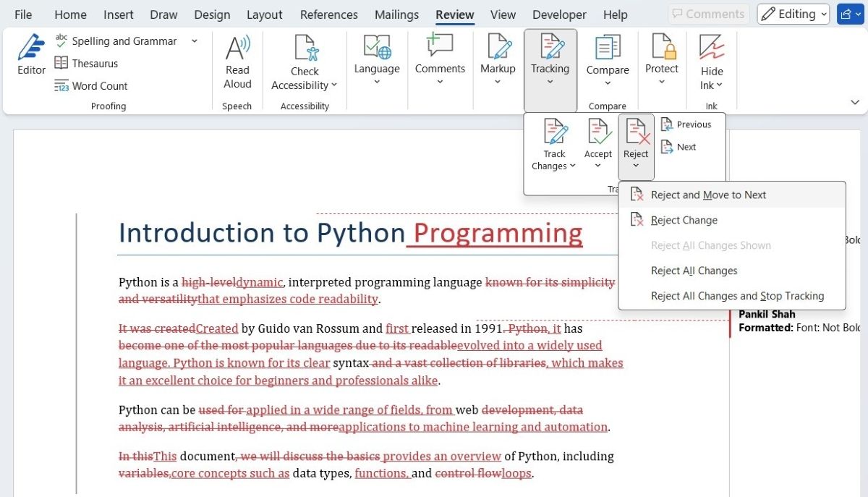The height and width of the screenshot is (497, 868).
Task: Click the Protect document icon
Action: tap(662, 47)
